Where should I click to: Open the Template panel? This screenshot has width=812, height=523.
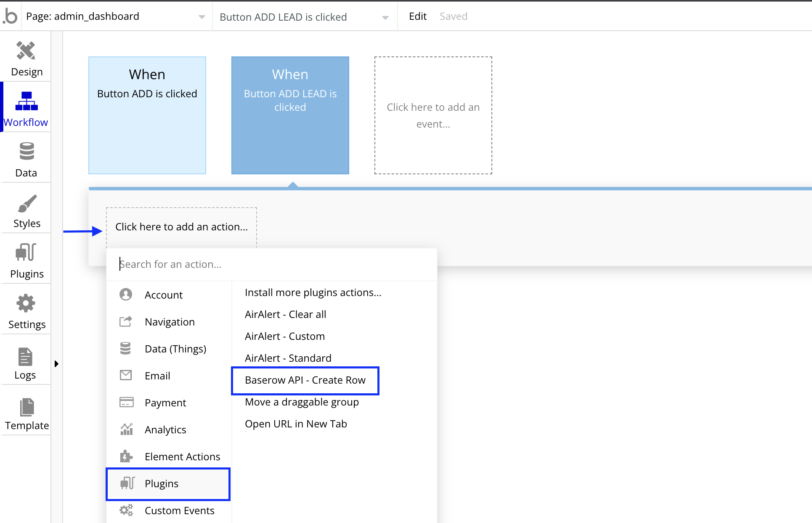(x=26, y=411)
